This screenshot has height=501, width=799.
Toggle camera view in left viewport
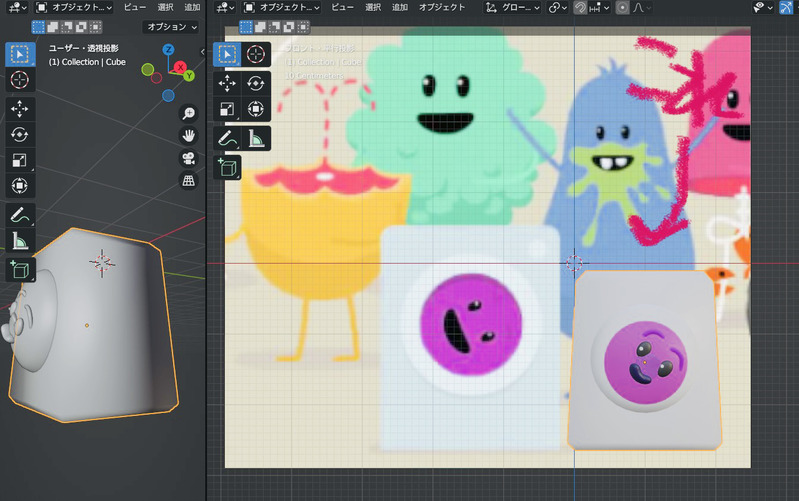coord(187,158)
